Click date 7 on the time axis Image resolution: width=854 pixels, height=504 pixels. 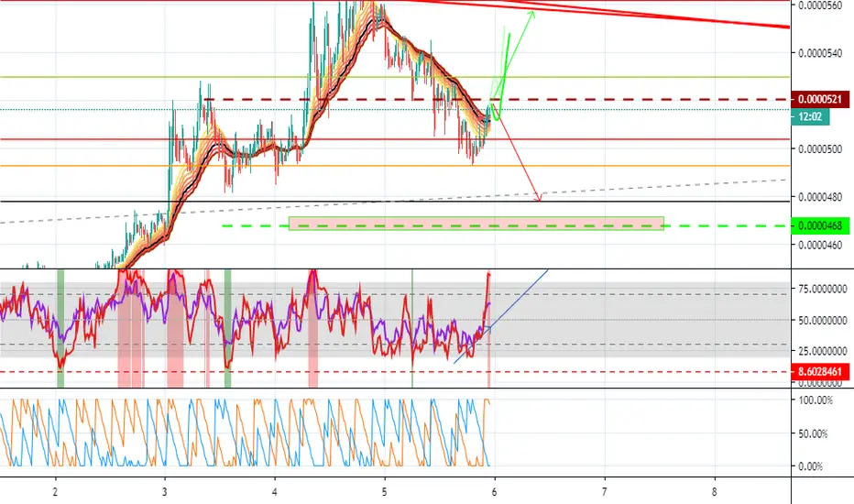coord(605,492)
